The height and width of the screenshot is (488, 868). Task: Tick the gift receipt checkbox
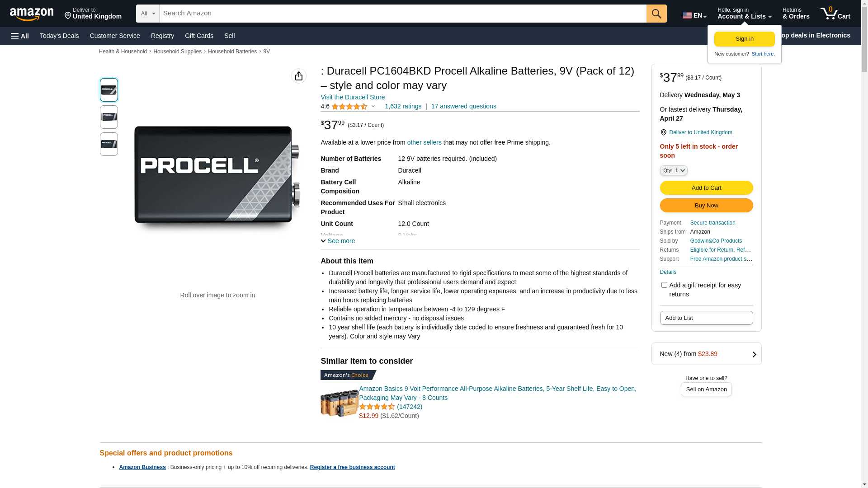664,285
